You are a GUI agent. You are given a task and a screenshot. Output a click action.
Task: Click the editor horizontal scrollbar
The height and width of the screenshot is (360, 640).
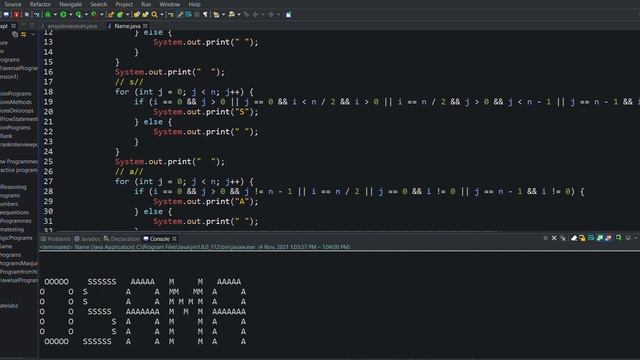coord(278,231)
